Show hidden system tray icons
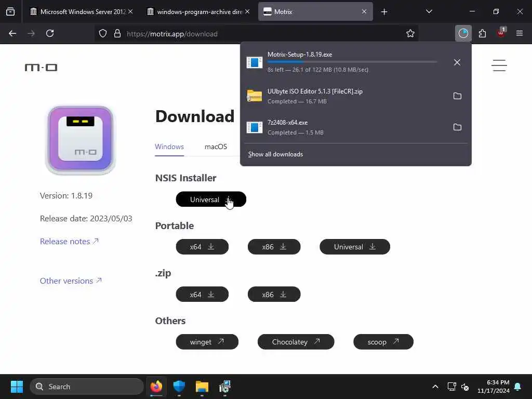This screenshot has height=399, width=532. (435, 387)
